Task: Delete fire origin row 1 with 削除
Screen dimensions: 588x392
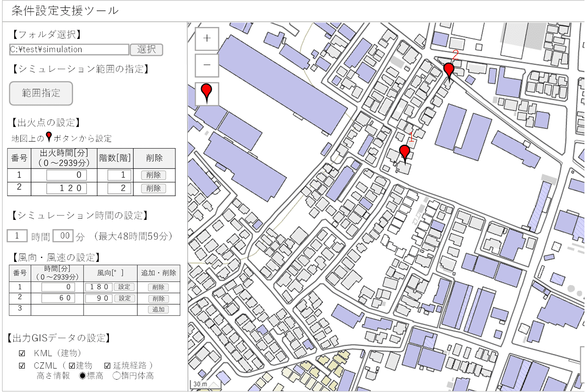Action: click(153, 175)
